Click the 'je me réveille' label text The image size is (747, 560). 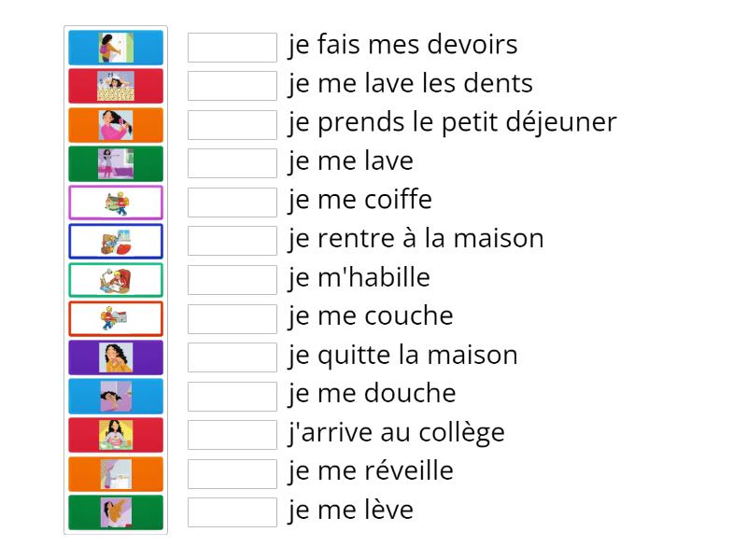[x=371, y=471]
